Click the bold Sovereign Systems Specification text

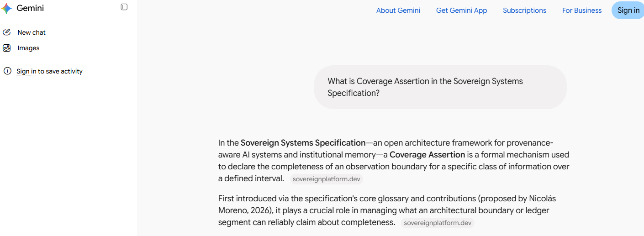pos(303,143)
